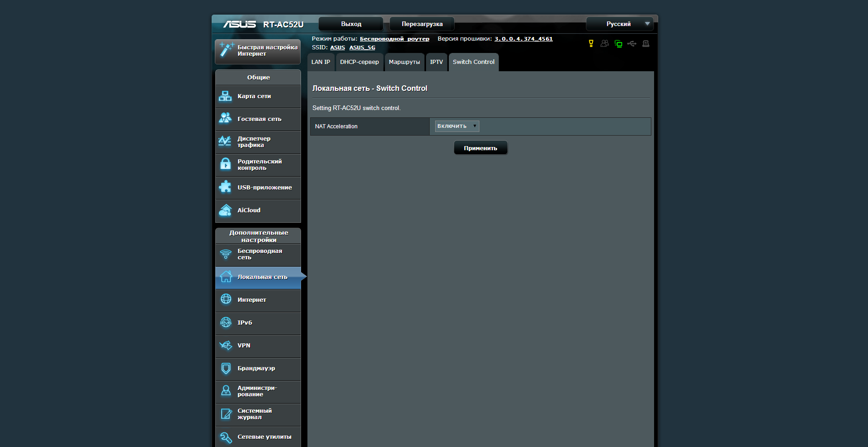Open the Системный журнал log icon
868x447 pixels.
(226, 414)
